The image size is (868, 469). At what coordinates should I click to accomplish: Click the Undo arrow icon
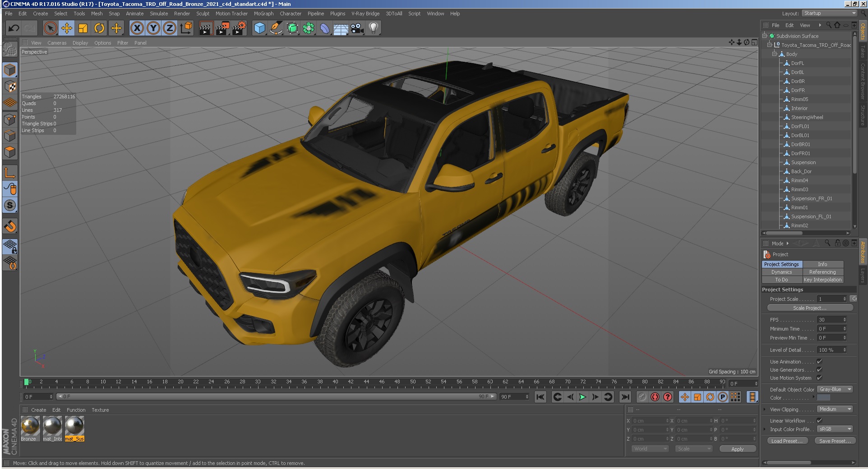click(x=14, y=28)
